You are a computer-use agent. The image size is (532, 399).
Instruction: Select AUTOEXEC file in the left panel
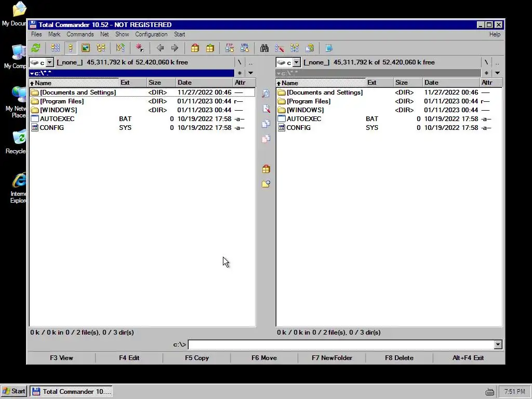[x=142, y=119]
